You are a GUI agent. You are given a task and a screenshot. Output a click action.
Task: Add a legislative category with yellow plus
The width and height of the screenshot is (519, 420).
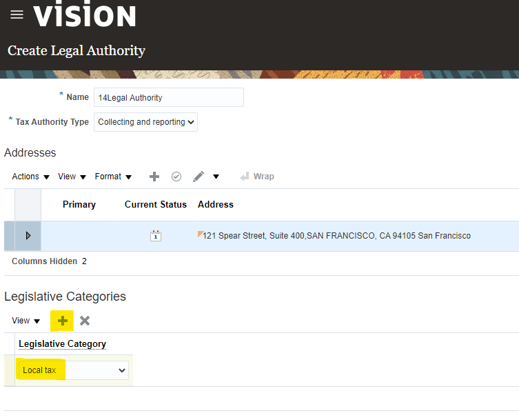(x=63, y=321)
